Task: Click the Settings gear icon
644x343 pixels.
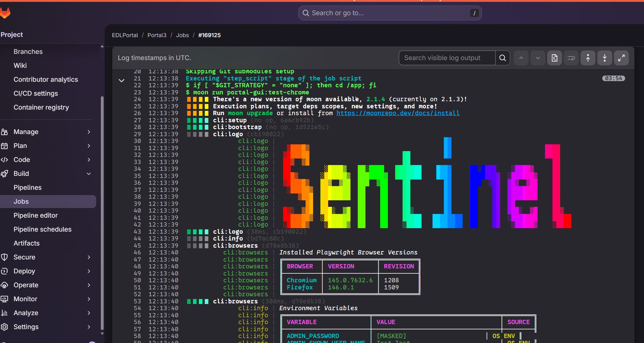Action: click(x=4, y=327)
